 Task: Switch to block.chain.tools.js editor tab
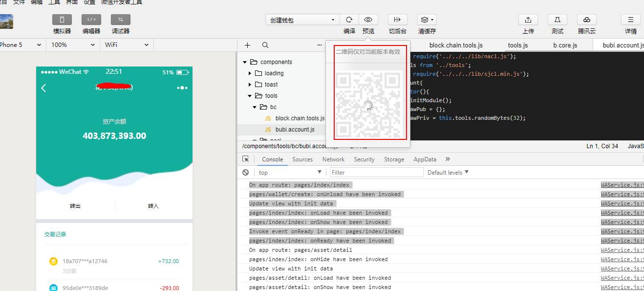pyautogui.click(x=456, y=45)
